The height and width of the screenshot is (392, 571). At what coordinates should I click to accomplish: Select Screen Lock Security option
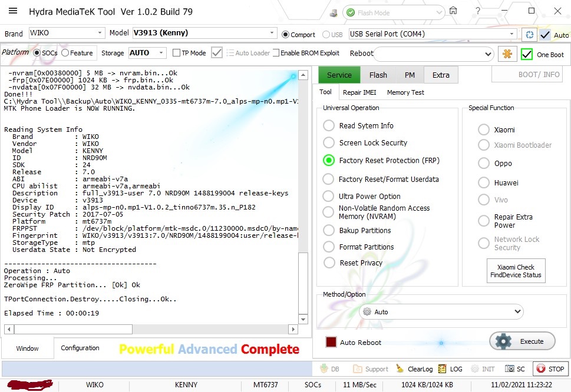pyautogui.click(x=328, y=142)
